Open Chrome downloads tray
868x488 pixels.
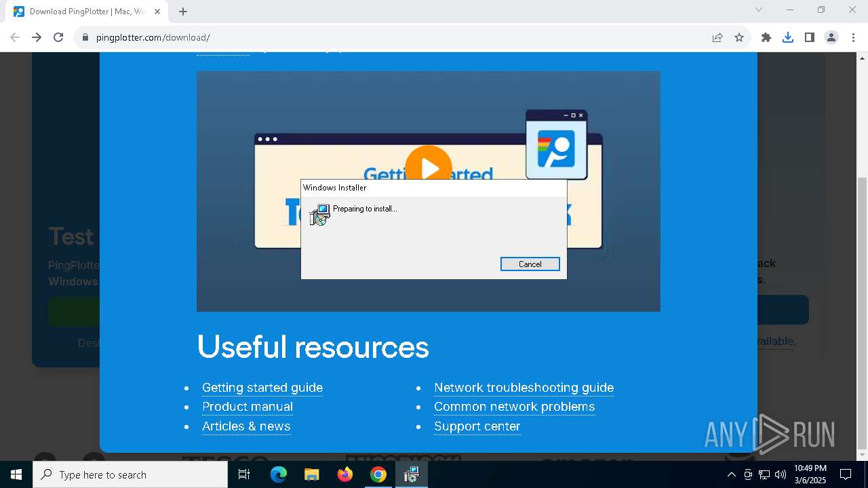click(x=788, y=37)
